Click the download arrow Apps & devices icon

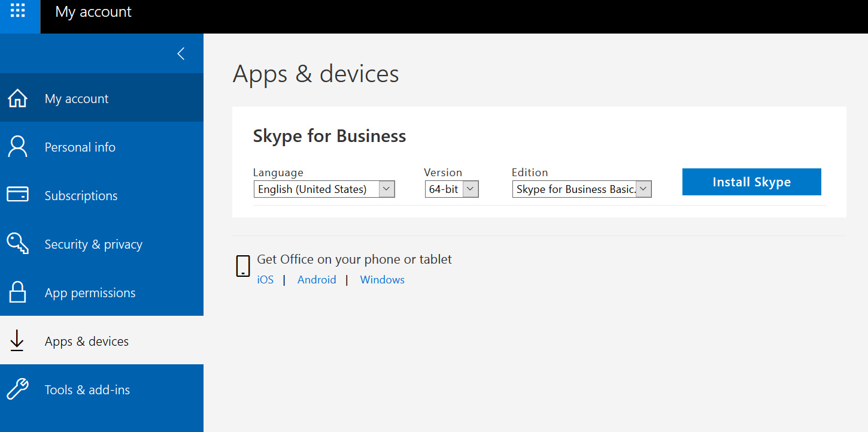tap(17, 340)
